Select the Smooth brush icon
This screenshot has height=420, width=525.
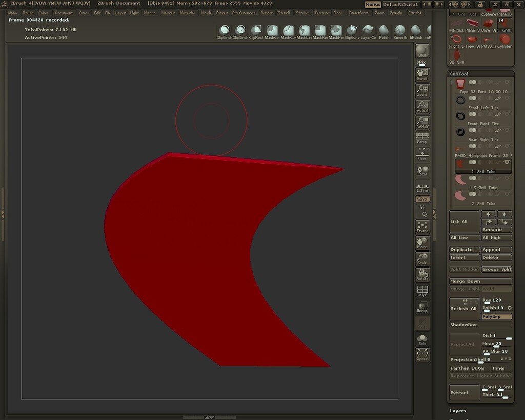coord(400,31)
